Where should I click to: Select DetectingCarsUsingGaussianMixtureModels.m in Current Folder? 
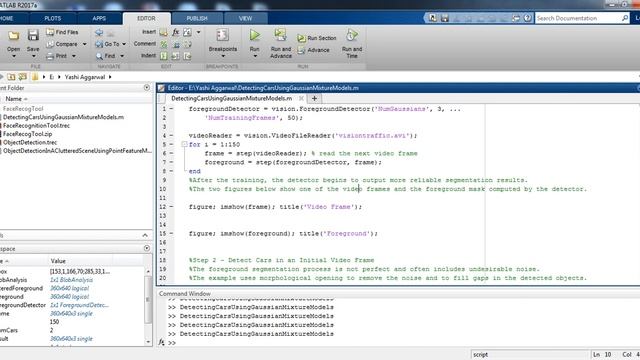[x=62, y=117]
